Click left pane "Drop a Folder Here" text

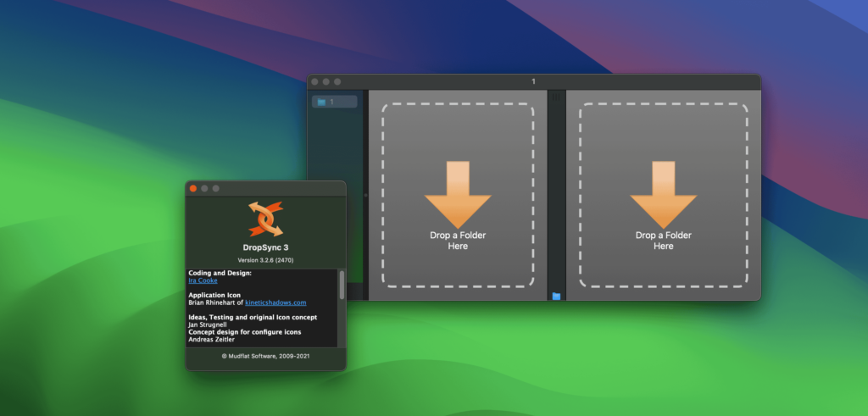[458, 241]
